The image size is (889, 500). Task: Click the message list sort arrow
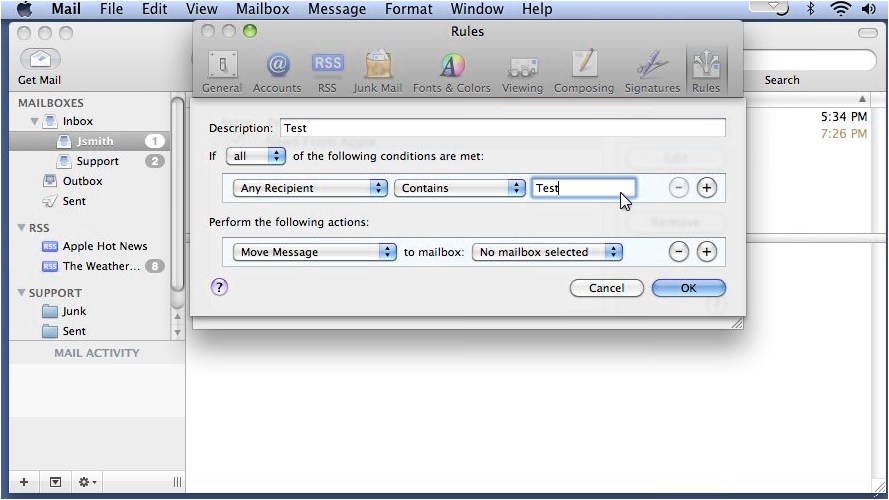click(862, 99)
